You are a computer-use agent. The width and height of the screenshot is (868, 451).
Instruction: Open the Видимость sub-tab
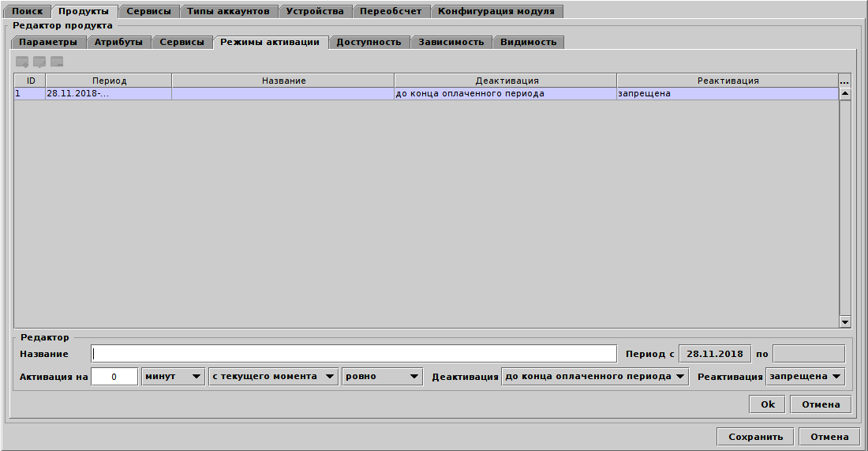[528, 42]
